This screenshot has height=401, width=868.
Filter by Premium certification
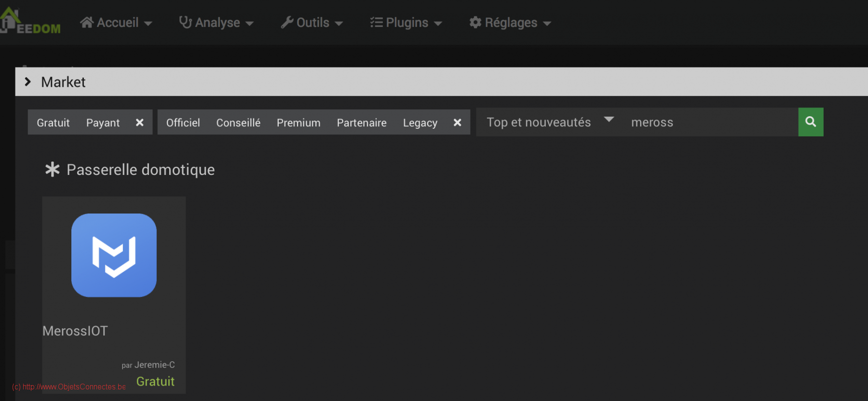(298, 123)
